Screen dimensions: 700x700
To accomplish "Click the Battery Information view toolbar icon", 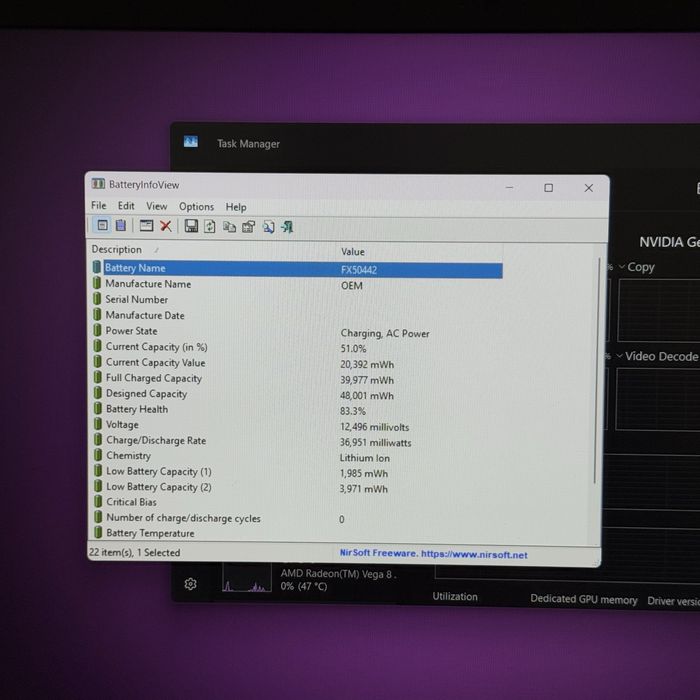I will tap(102, 225).
